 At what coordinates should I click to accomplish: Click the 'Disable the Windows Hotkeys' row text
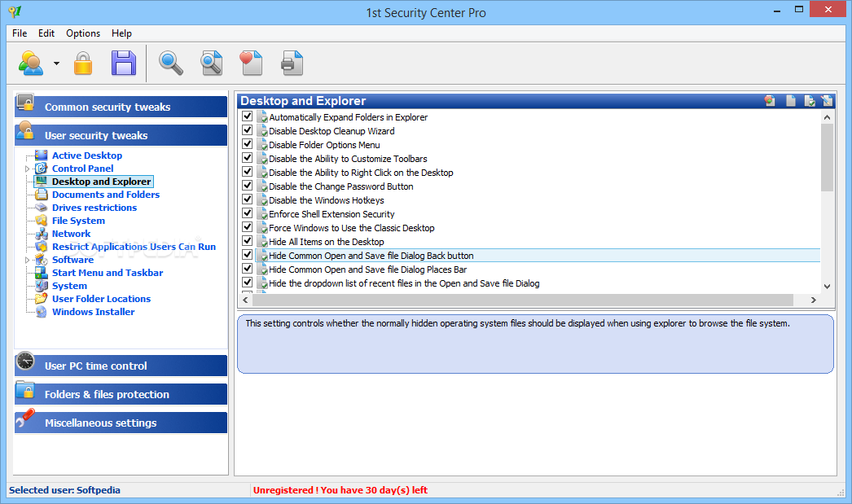(x=327, y=200)
